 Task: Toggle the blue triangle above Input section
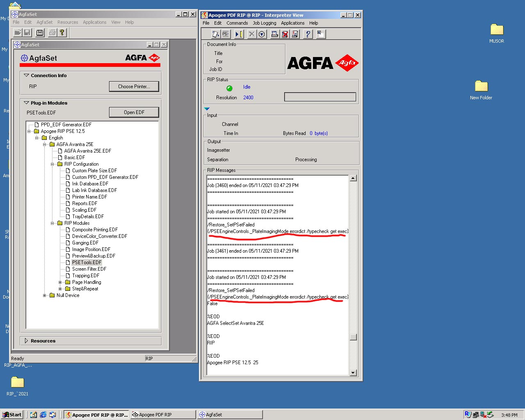coord(207,109)
